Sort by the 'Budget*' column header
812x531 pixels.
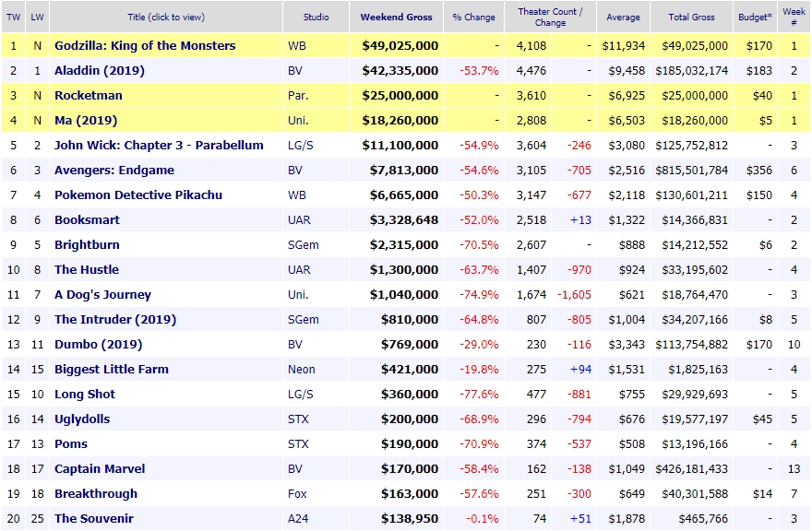755,18
